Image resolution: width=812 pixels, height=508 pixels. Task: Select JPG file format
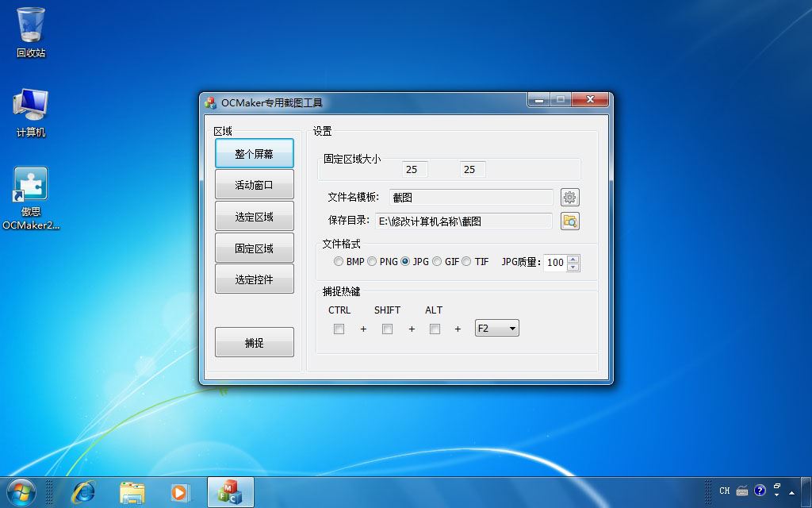point(405,262)
